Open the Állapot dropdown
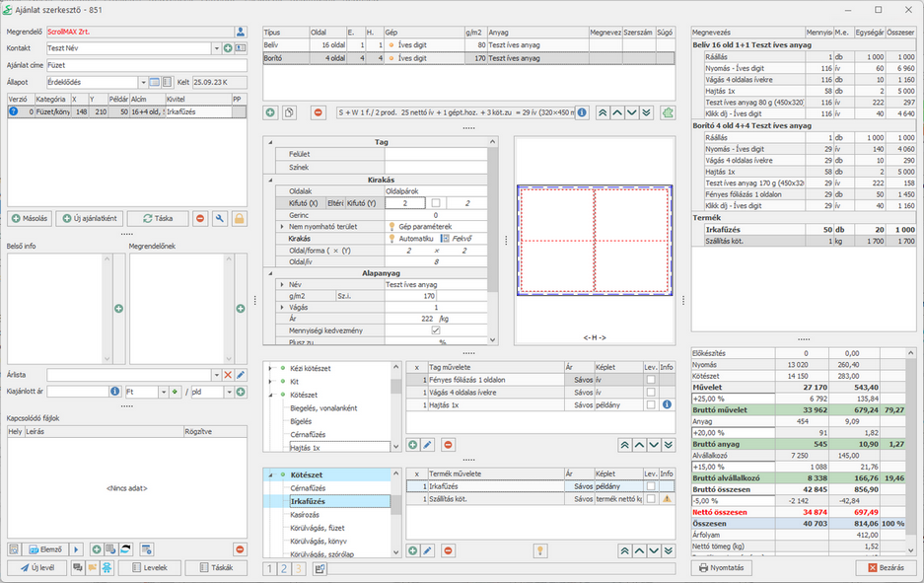Viewport: 924px width, 583px height. click(x=142, y=82)
